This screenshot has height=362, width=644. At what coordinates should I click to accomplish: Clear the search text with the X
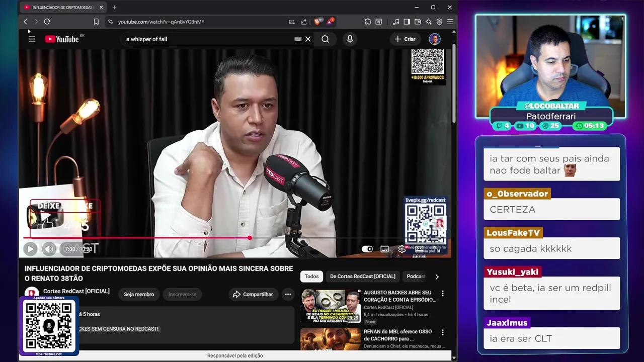[308, 39]
